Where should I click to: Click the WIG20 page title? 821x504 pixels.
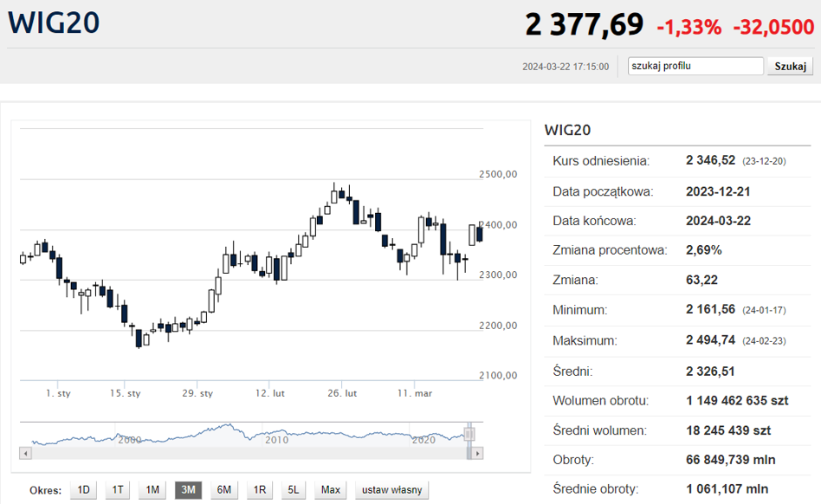(x=54, y=23)
